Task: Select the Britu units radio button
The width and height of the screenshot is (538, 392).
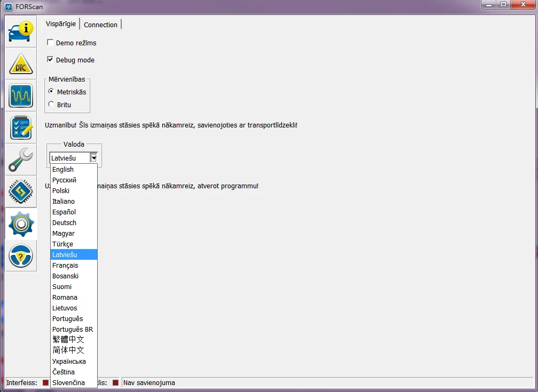Action: (x=51, y=104)
